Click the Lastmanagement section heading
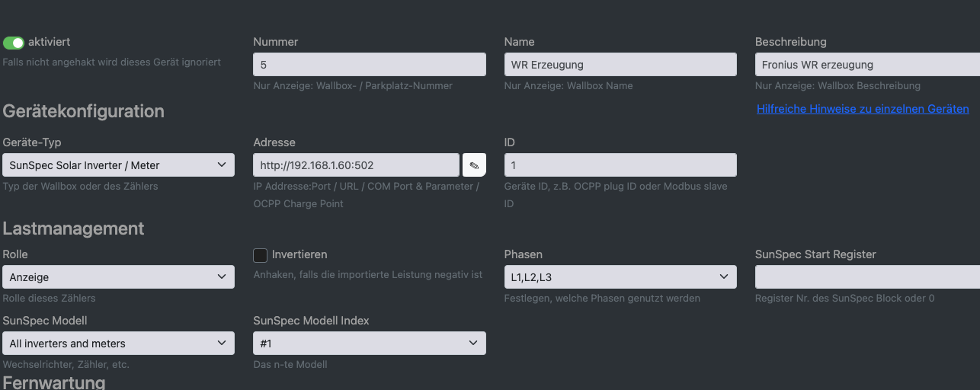This screenshot has height=390, width=980. tap(73, 229)
